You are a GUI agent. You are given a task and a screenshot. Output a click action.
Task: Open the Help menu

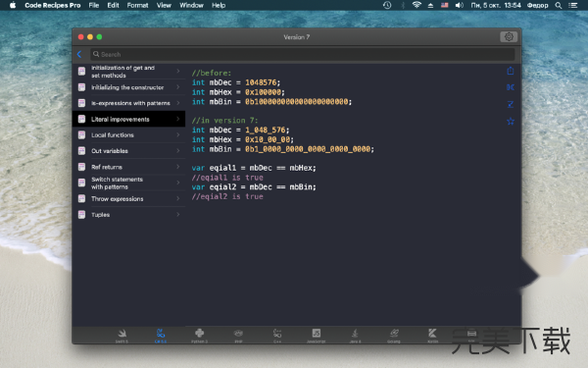click(x=219, y=5)
